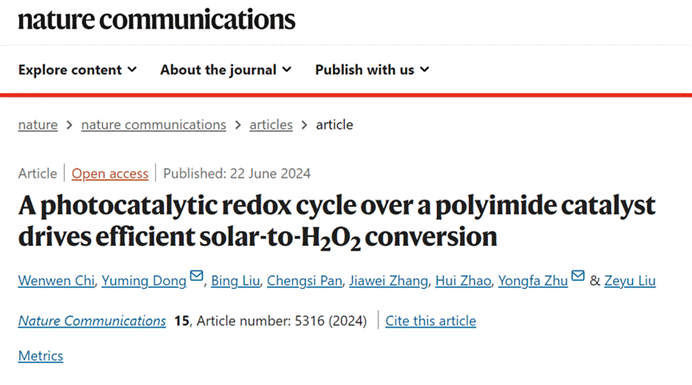Open author Chengsi Pan link
Image resolution: width=692 pixels, height=385 pixels.
(x=305, y=281)
